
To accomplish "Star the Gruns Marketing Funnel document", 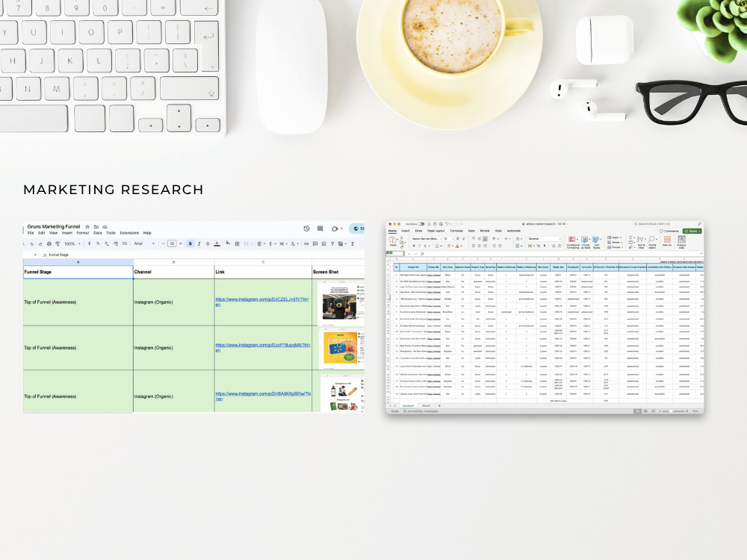I will [x=87, y=227].
